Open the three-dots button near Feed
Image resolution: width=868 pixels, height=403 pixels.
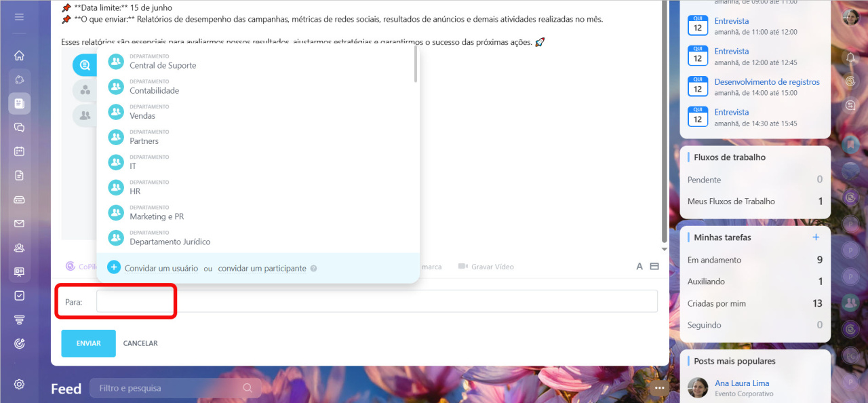(x=658, y=388)
